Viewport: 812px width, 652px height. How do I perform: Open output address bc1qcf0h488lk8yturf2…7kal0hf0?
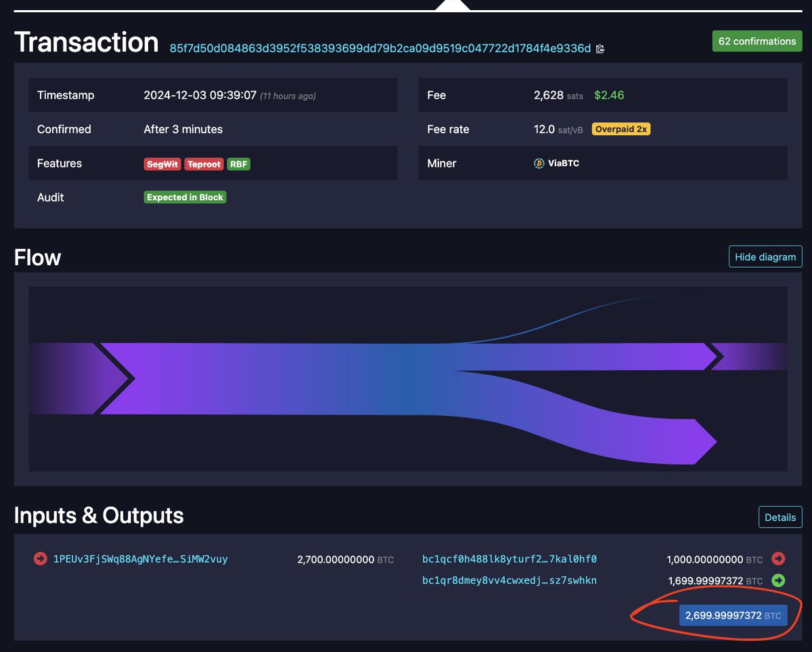(508, 559)
